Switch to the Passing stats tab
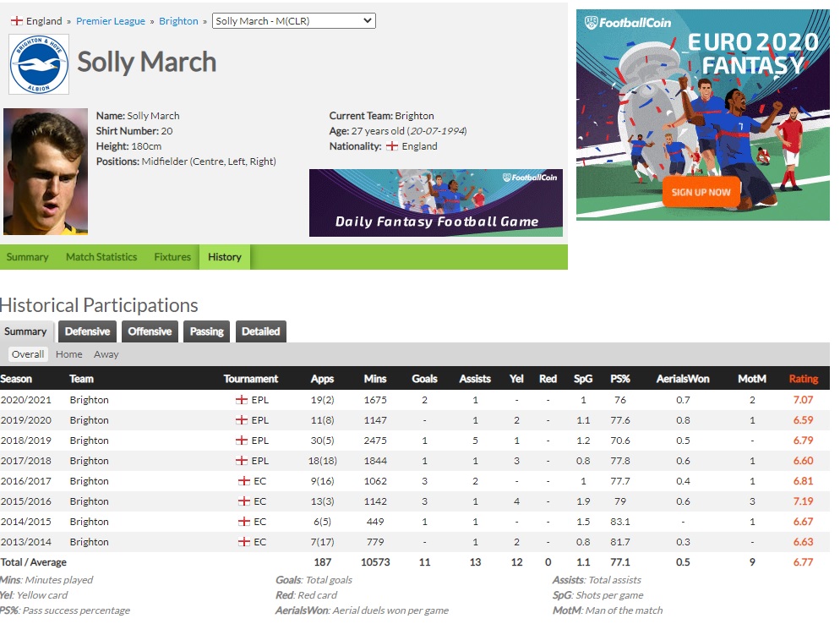The width and height of the screenshot is (840, 624). 207,331
